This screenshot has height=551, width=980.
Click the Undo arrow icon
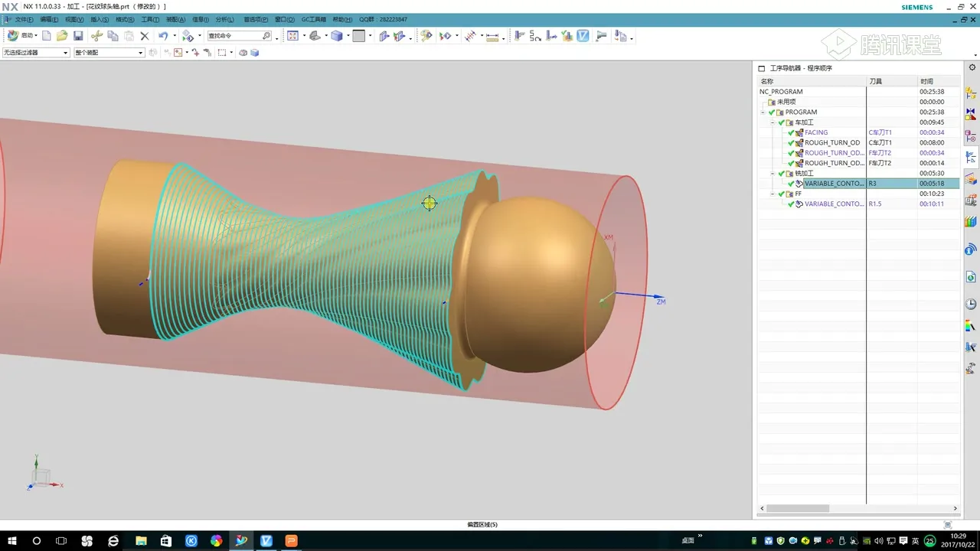coord(163,36)
